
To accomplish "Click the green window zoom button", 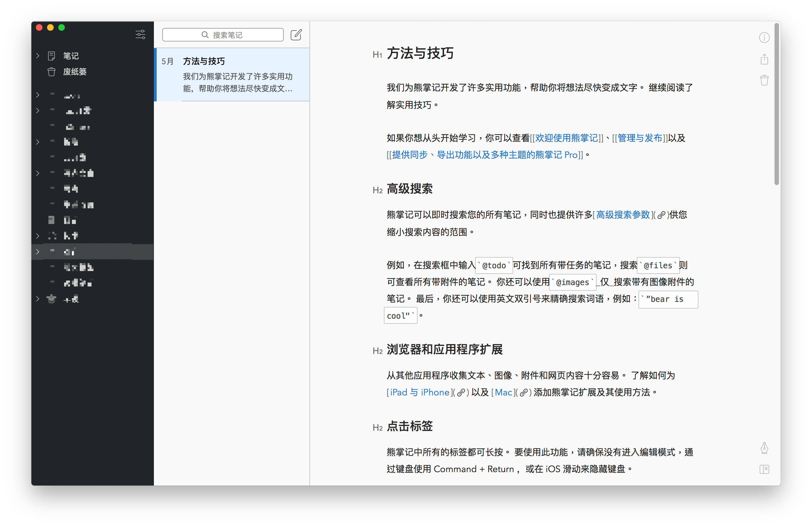I will tap(61, 28).
